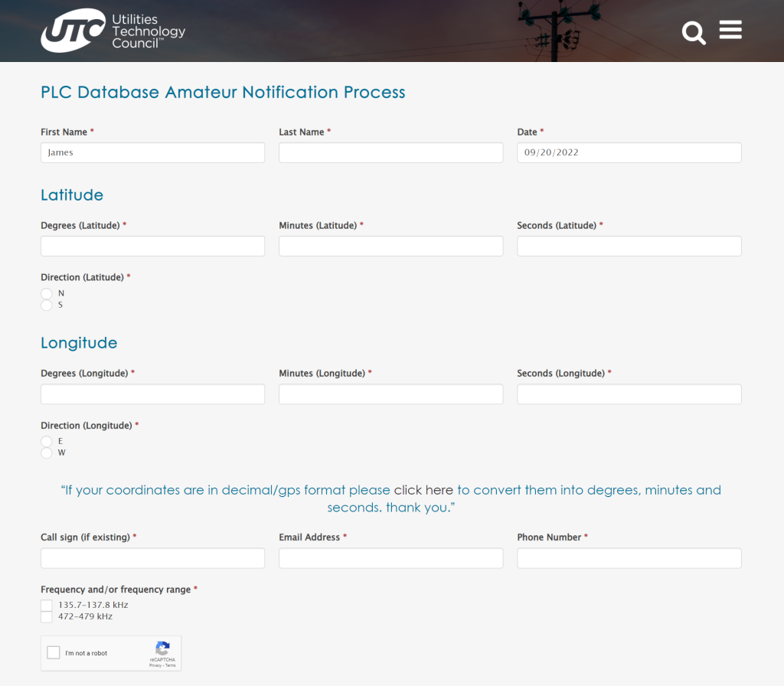Click the UTC logo in the header
The width and height of the screenshot is (784, 686).
[73, 31]
